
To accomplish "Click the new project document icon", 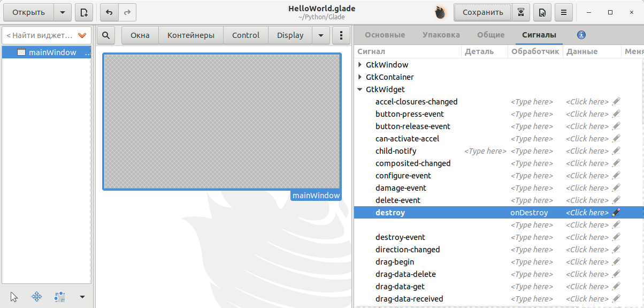I will click(83, 12).
